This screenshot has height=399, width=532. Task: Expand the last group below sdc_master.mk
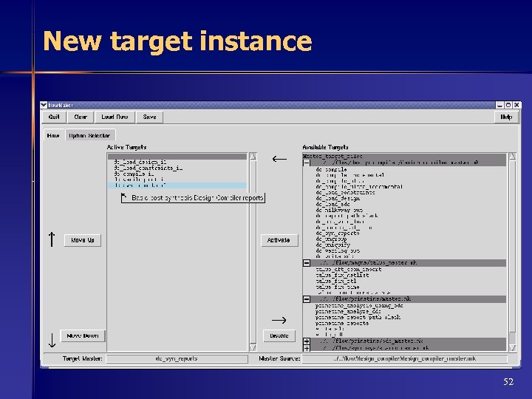(307, 348)
